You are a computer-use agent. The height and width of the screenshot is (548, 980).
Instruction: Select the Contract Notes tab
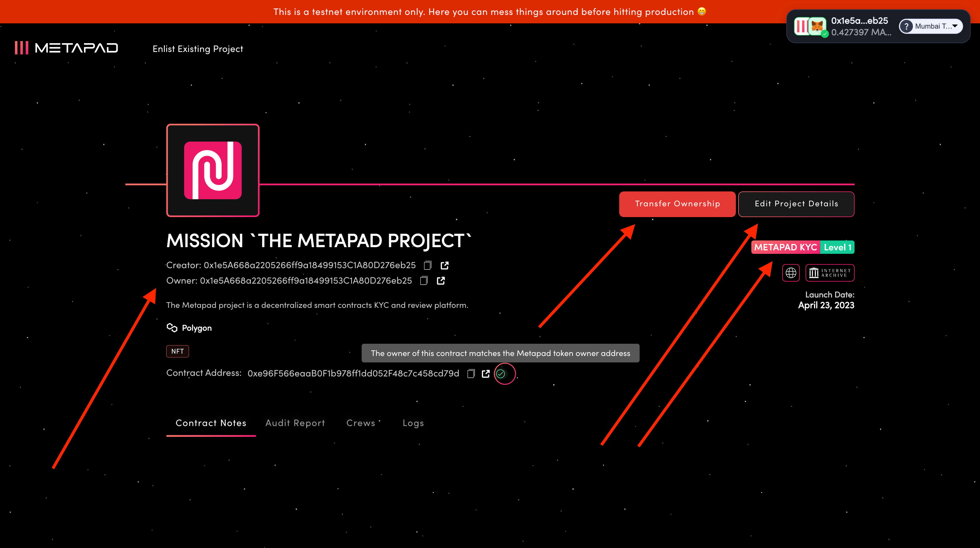(211, 423)
